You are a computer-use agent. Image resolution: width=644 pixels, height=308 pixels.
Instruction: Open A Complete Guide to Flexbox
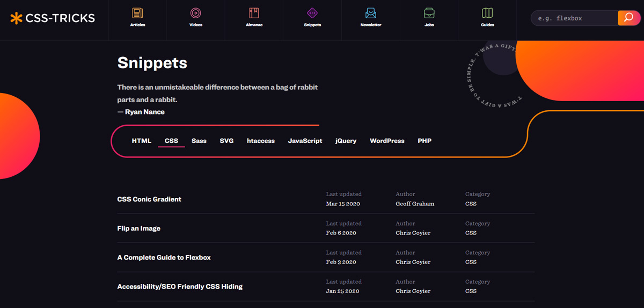click(x=164, y=257)
